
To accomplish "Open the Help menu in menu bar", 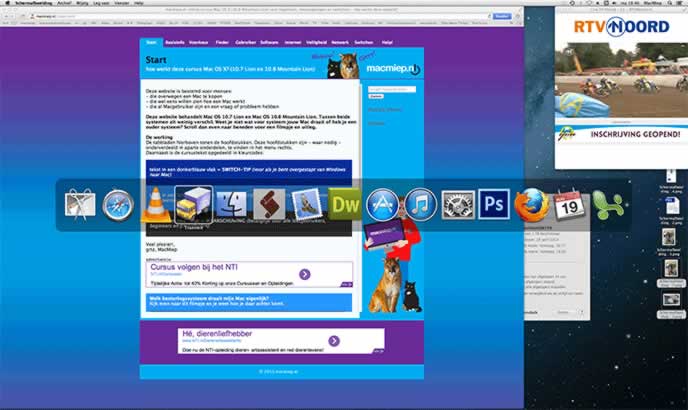I will tap(139, 3).
